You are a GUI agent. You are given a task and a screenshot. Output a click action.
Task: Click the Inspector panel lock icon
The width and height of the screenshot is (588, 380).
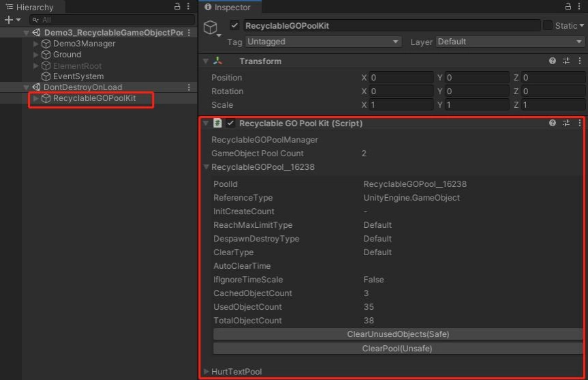click(x=568, y=6)
